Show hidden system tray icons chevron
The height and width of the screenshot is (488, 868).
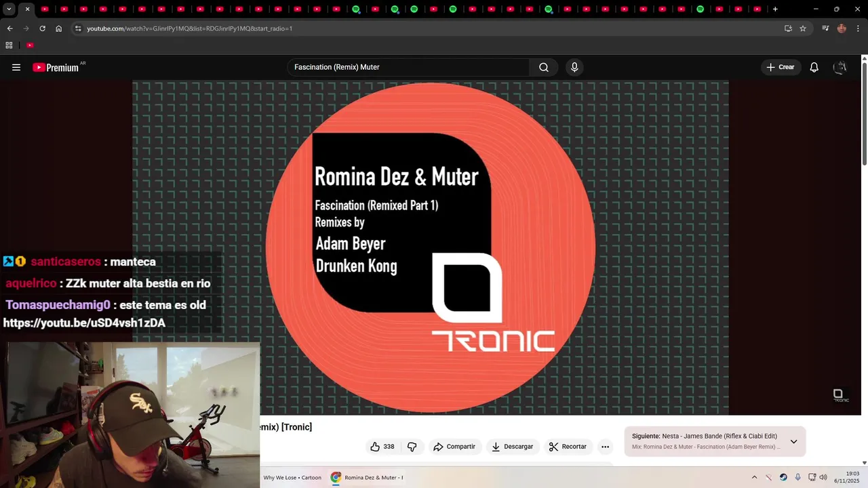tap(754, 478)
